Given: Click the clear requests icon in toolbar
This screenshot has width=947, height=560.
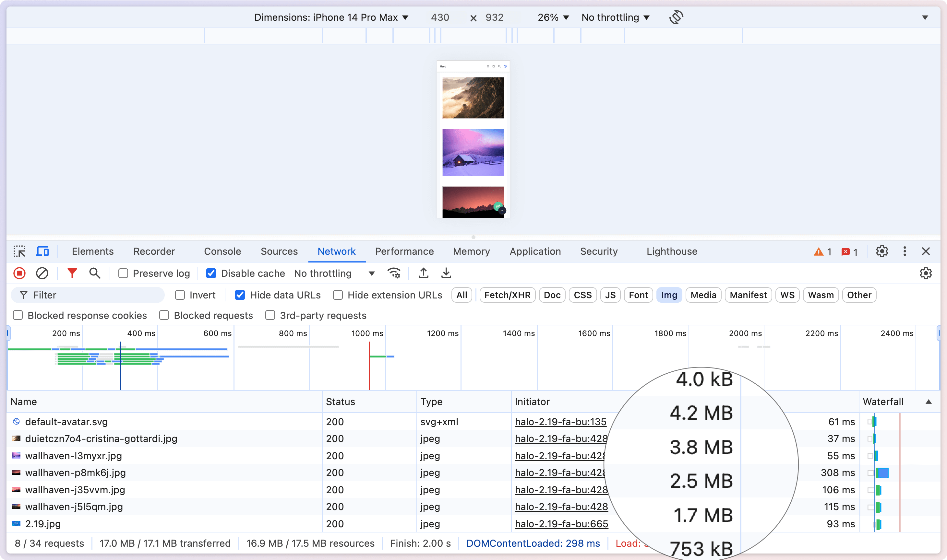Looking at the screenshot, I should (x=43, y=273).
